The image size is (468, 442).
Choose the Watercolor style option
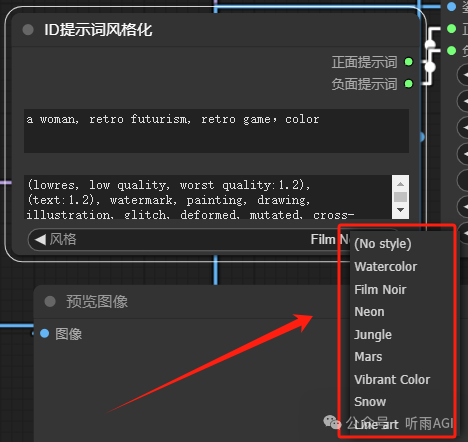(x=385, y=267)
